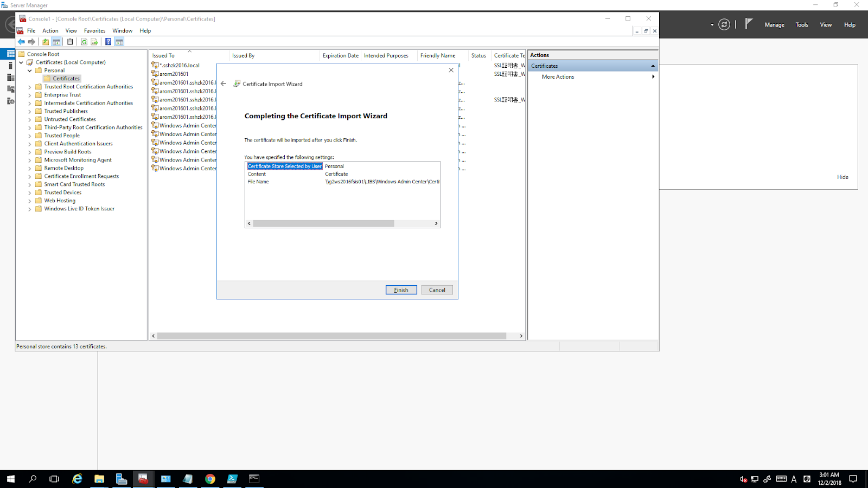Screen dimensions: 868x488
Task: Click the Back navigation arrow in the console toolbar
Action: click(21, 41)
